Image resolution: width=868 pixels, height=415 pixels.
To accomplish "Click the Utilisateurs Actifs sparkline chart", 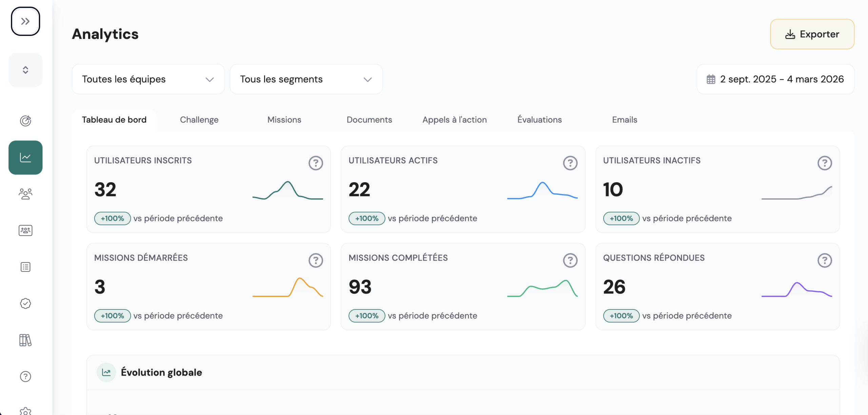I will click(x=542, y=190).
